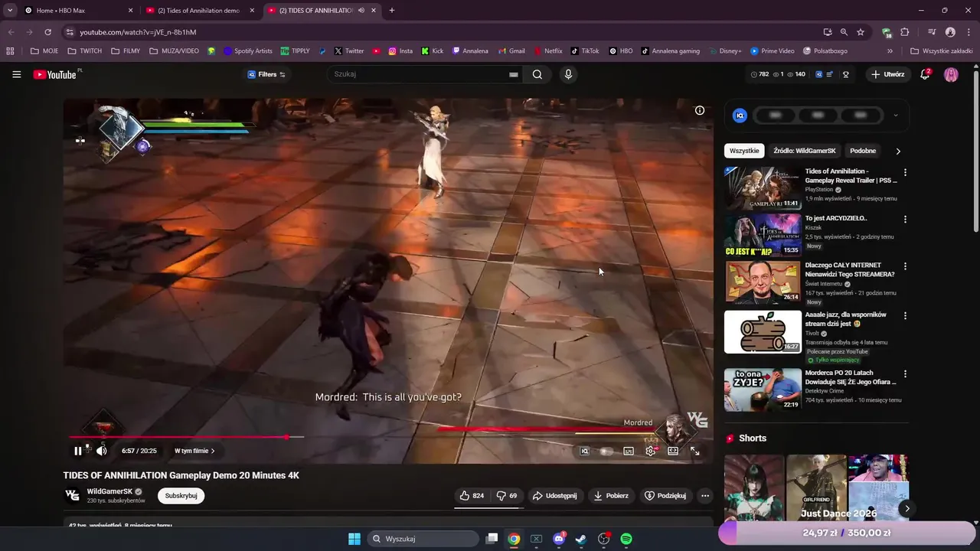Open options for Gameplay Reveal Trailer video
980x551 pixels.
pos(905,172)
